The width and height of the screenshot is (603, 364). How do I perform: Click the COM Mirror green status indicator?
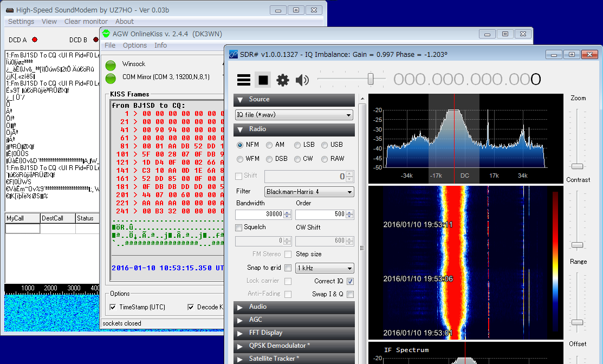coord(111,79)
